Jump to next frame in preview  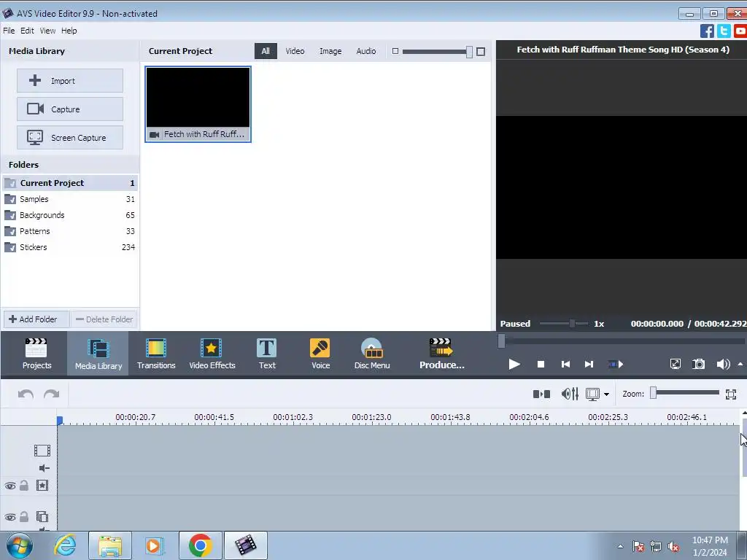[x=589, y=365]
